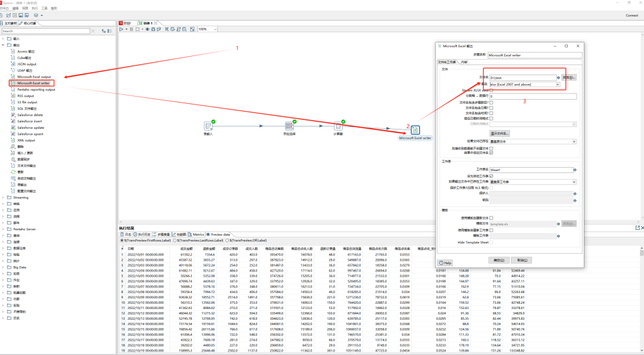Image resolution: width=644 pixels, height=355 pixels.
Task: Open the run options dropdown arrow
Action: [x=126, y=29]
